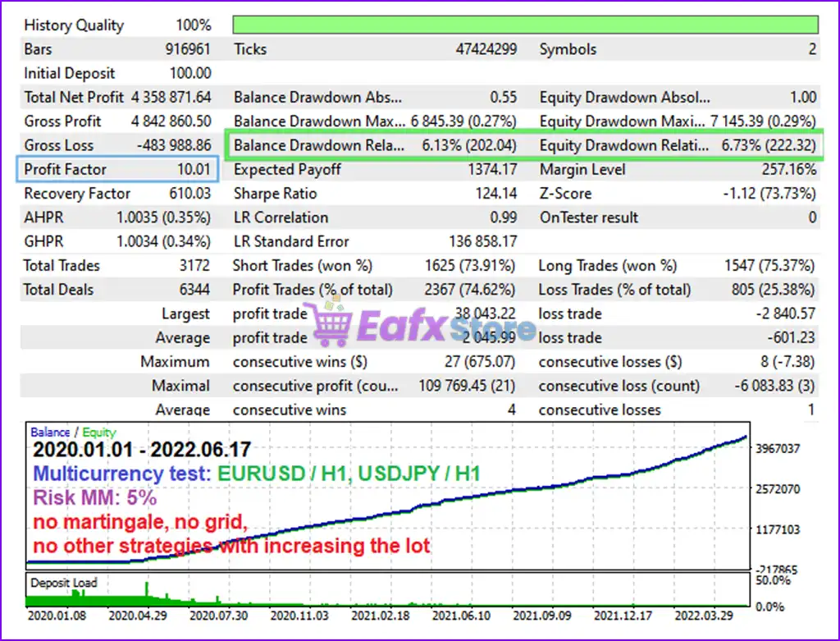Click the Bars value 916961

click(188, 49)
